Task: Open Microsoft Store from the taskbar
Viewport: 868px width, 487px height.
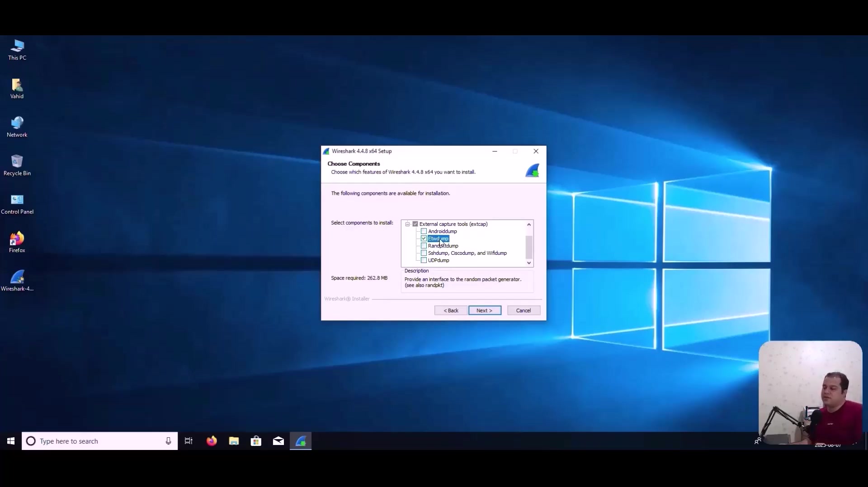Action: pos(256,441)
